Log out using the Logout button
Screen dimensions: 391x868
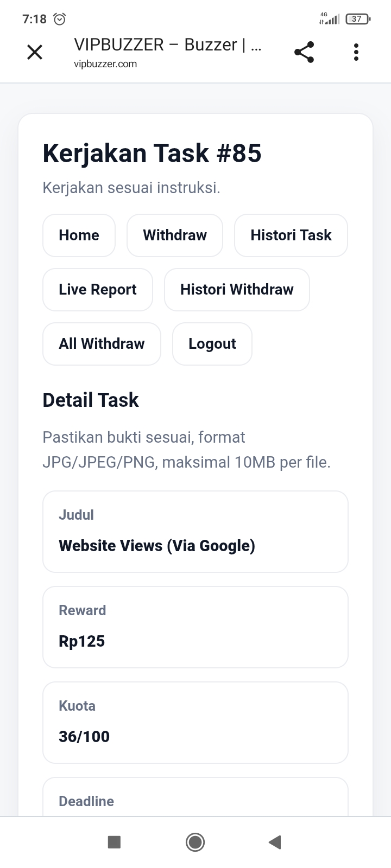[212, 344]
